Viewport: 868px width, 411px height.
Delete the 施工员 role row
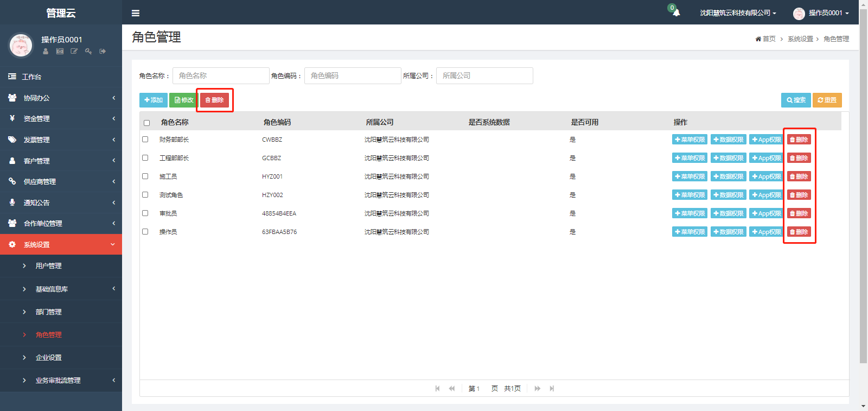(799, 176)
